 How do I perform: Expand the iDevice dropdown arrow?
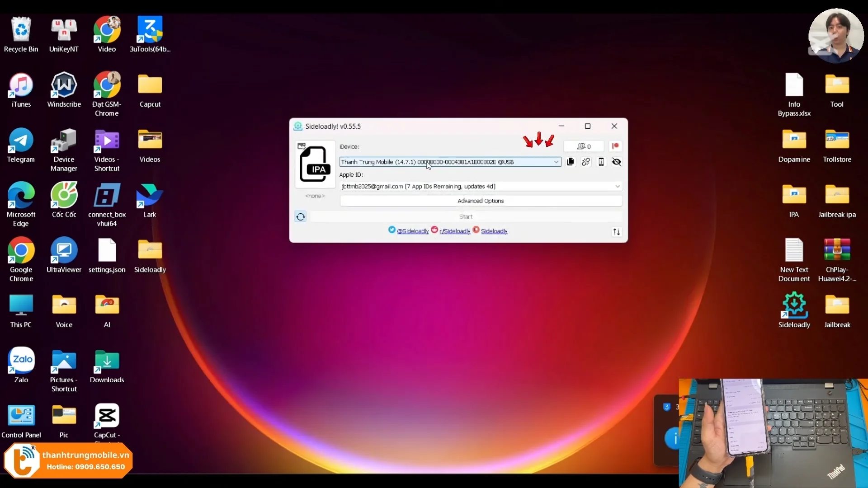pos(556,162)
